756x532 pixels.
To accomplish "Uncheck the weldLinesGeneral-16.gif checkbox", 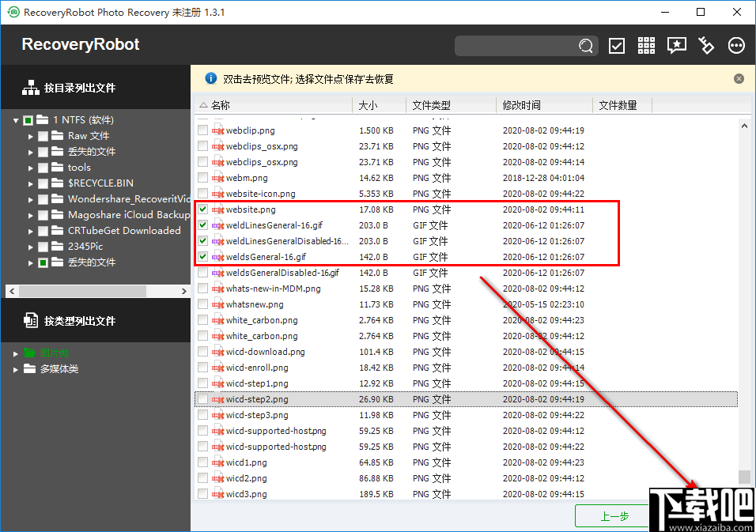I will point(203,225).
